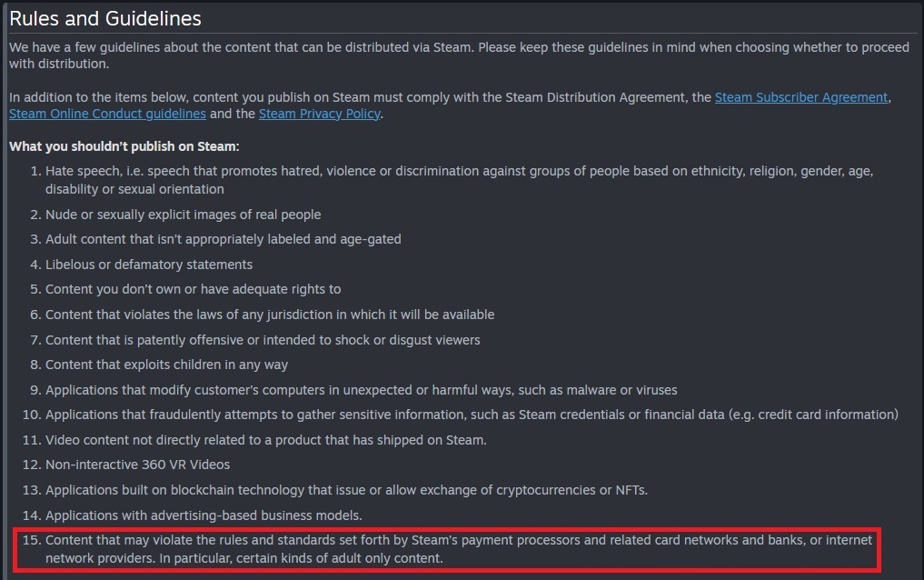Click the malware or viruses rule

(361, 390)
